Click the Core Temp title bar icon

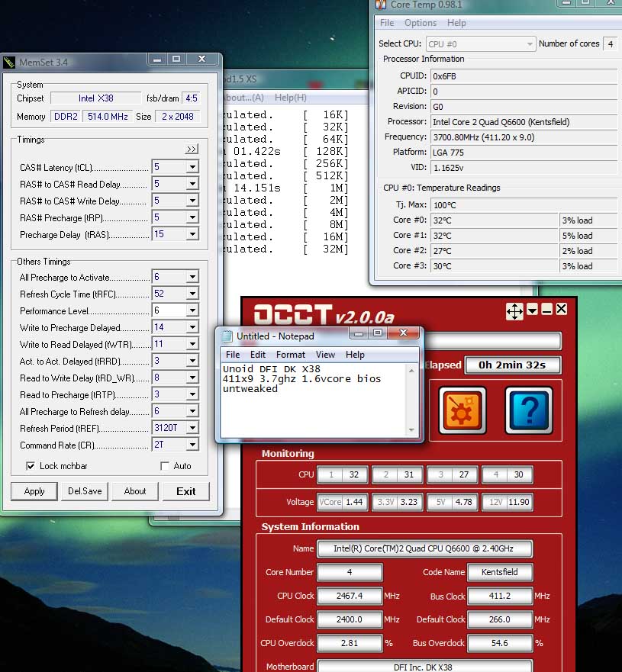380,5
